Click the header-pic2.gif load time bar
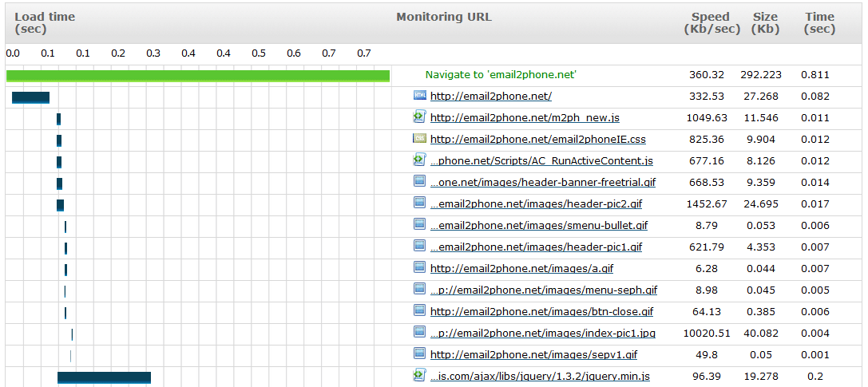 (61, 205)
